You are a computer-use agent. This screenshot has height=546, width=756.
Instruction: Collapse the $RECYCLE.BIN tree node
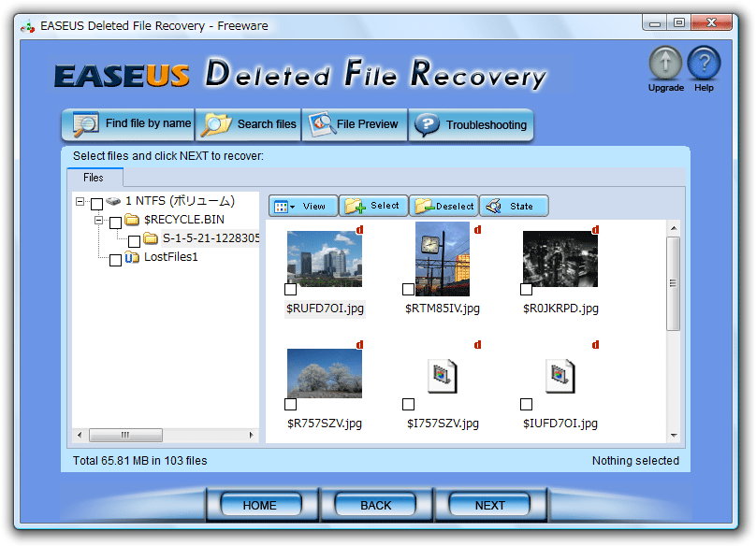[99, 221]
